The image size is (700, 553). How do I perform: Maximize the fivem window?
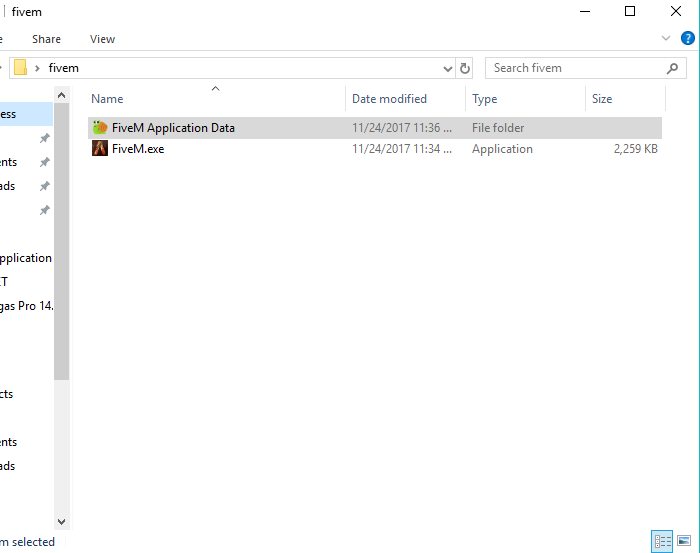[x=630, y=11]
